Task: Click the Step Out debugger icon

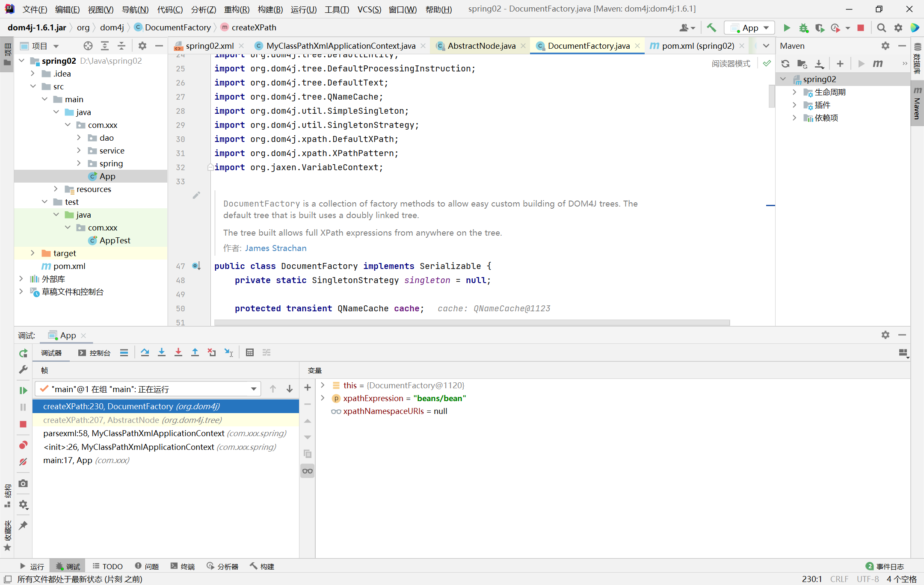Action: [195, 352]
